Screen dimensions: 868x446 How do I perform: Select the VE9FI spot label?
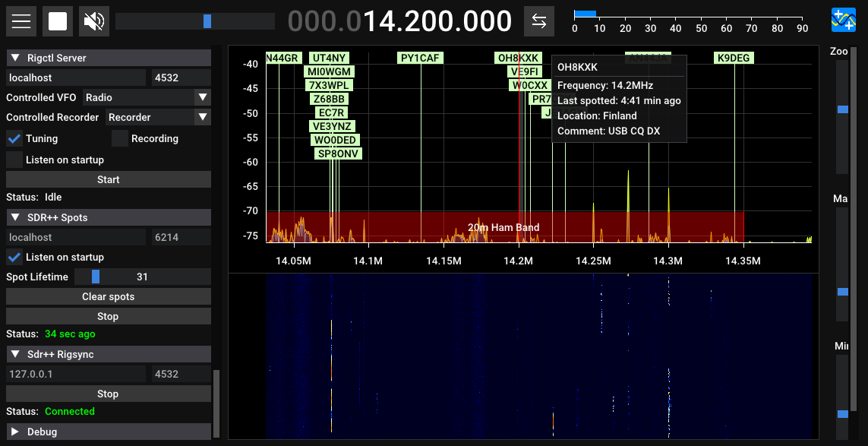point(523,72)
